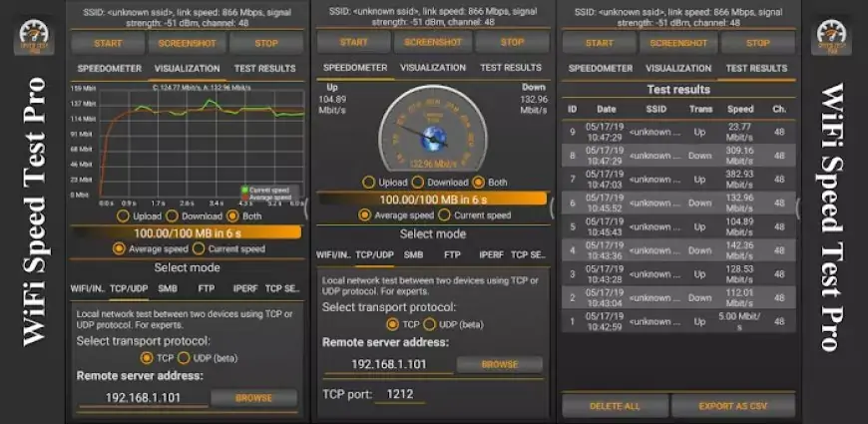Click the WiFi Speed Test app icon beside Visualization screen
The image size is (868, 424).
pyautogui.click(x=34, y=37)
